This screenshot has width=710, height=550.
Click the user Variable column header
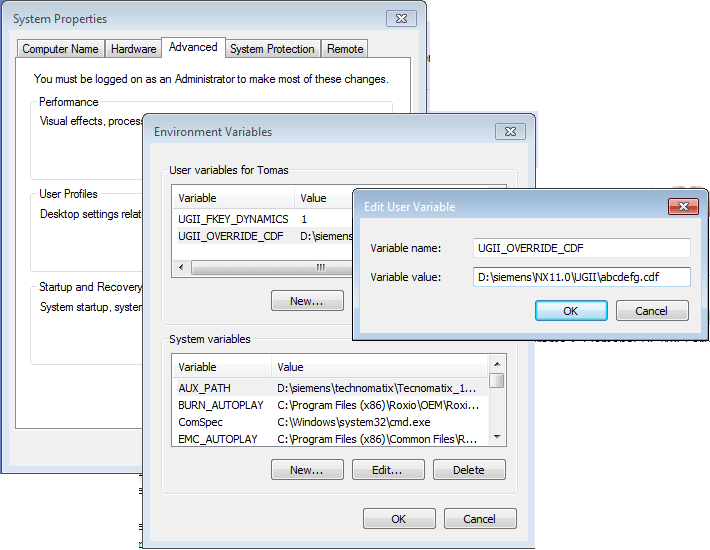coord(234,198)
